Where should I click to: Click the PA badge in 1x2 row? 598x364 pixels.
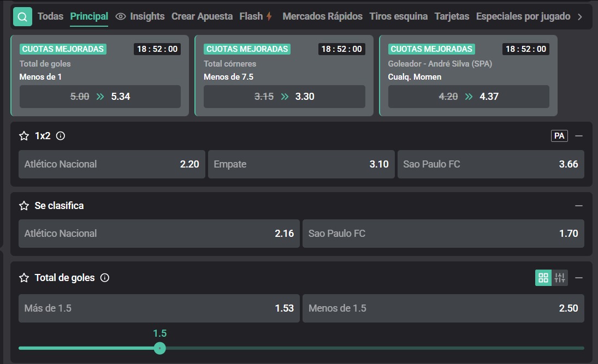559,136
